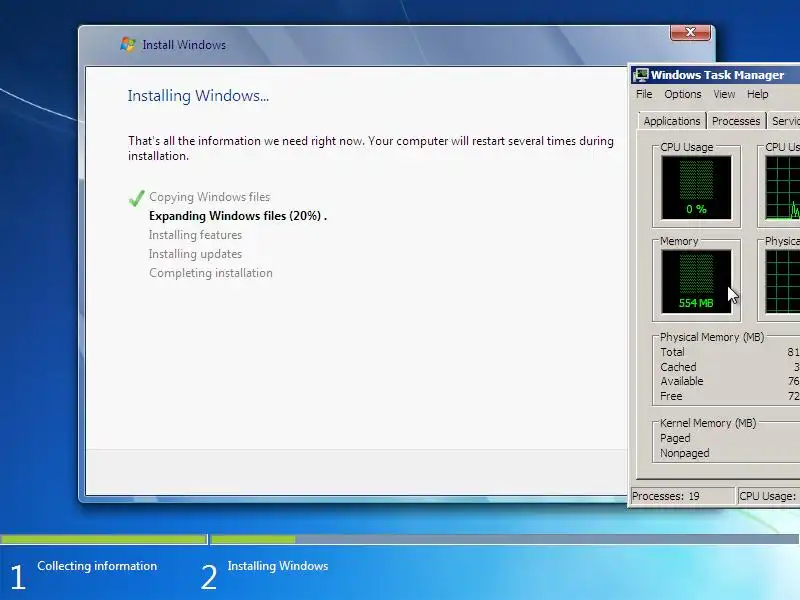Click the Collecting information progress bar
The width and height of the screenshot is (800, 600).
click(104, 539)
